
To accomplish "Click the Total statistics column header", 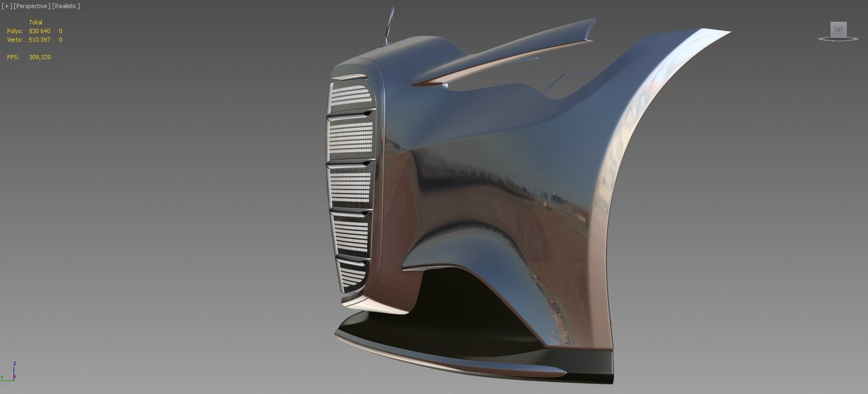I will pos(35,22).
